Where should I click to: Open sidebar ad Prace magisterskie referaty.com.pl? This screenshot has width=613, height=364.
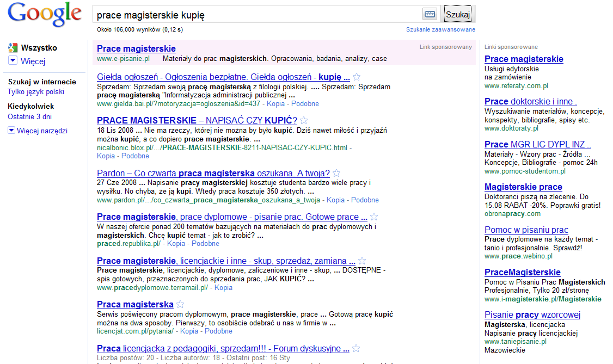[x=524, y=59]
